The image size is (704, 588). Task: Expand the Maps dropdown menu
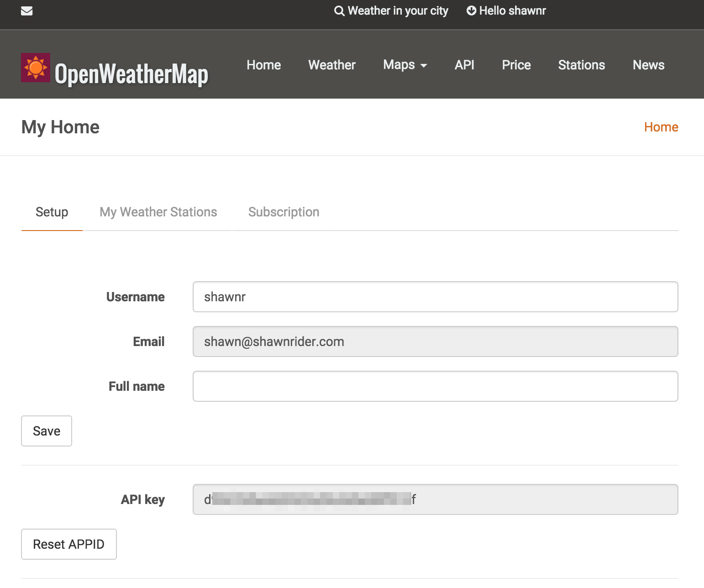[x=405, y=65]
